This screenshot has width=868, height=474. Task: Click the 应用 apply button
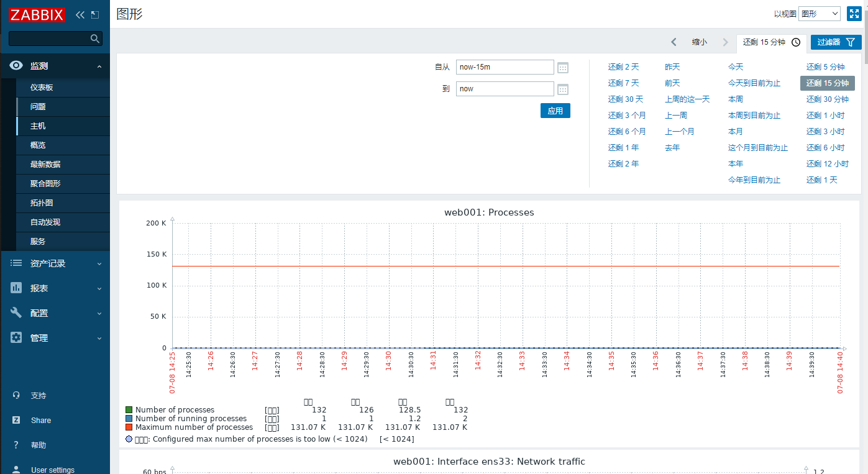point(555,111)
